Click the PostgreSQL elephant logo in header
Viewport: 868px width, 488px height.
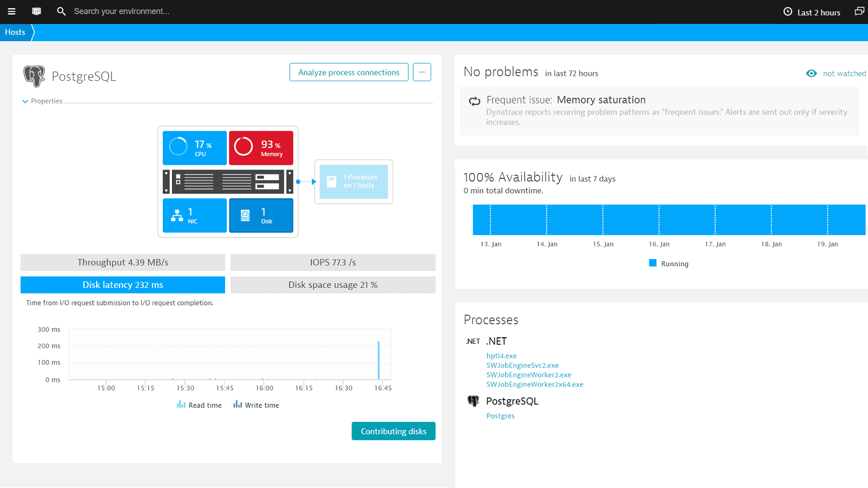34,76
